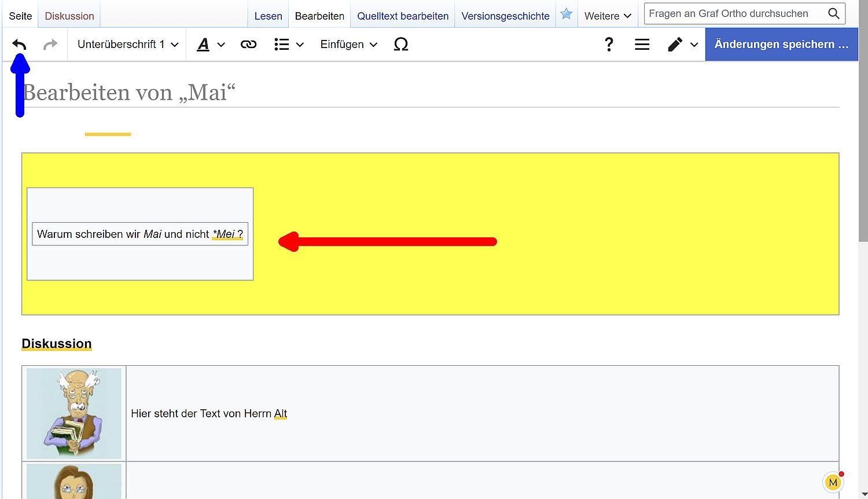Viewport: 868px width, 499px height.
Task: Open the bullet list structure icon
Action: tap(288, 45)
